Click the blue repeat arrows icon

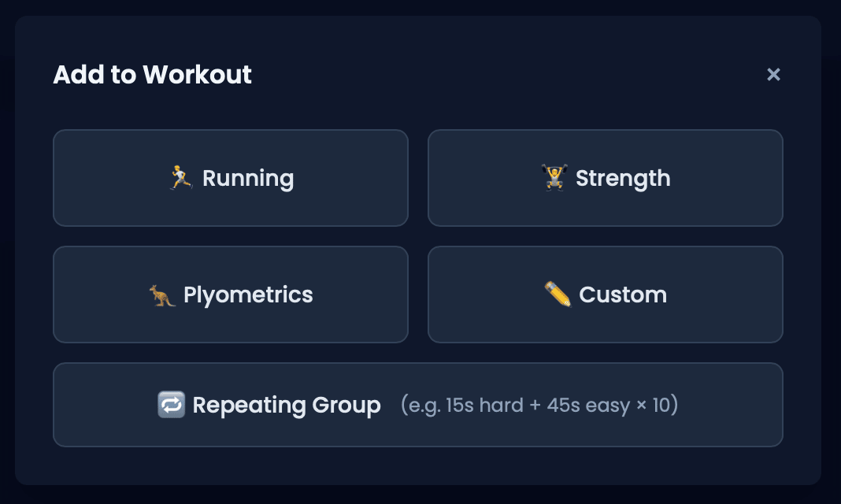click(171, 405)
